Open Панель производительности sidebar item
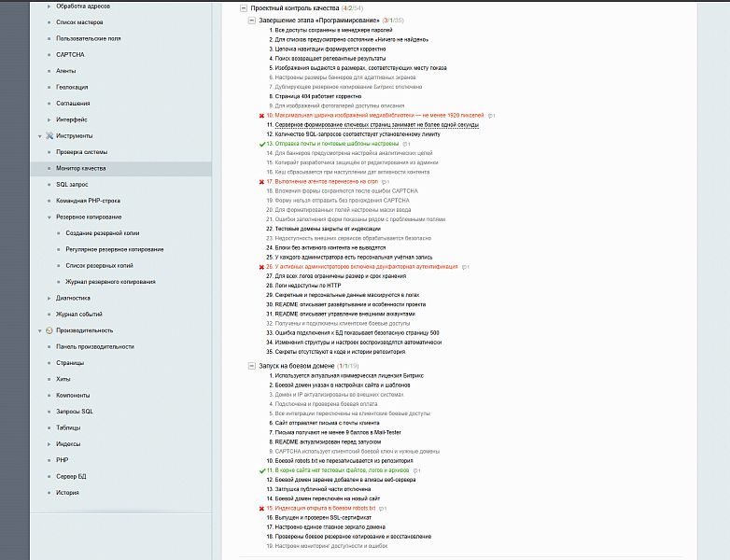This screenshot has height=560, width=730. [95, 347]
